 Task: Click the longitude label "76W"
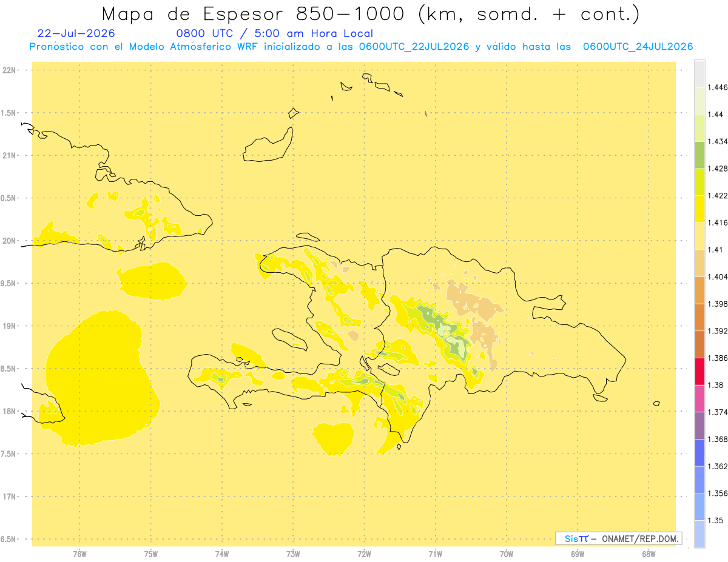[79, 554]
